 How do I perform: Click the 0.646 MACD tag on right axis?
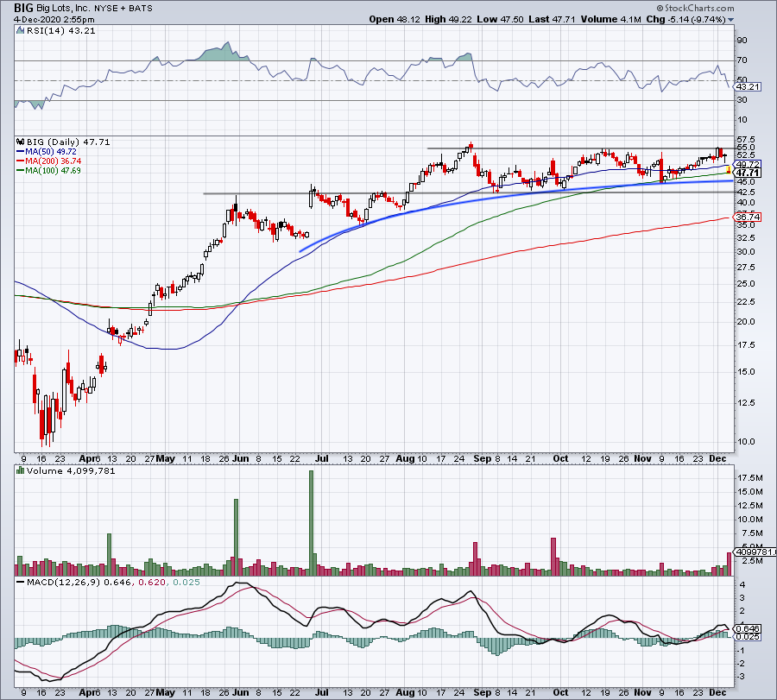tap(749, 628)
